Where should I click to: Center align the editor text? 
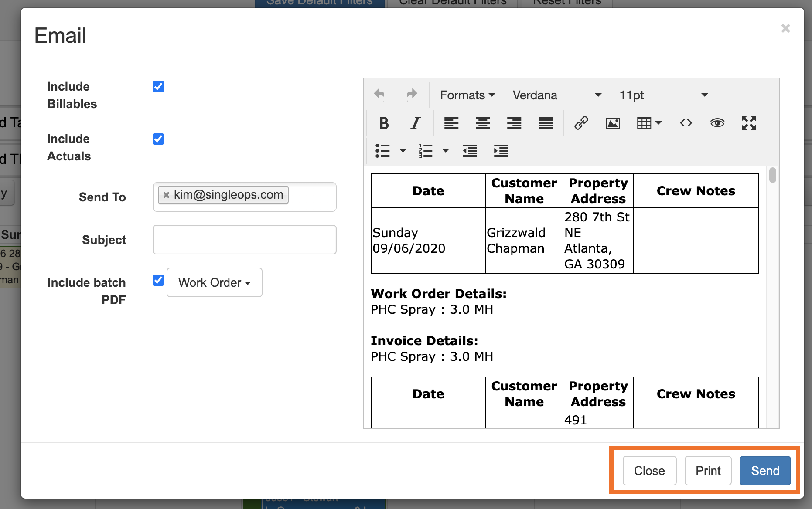[x=483, y=123]
